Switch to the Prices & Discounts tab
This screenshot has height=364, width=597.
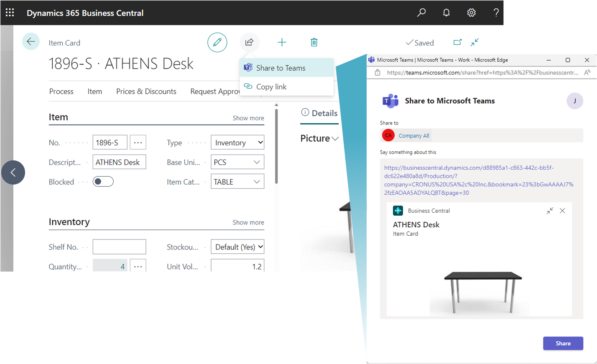click(x=146, y=91)
